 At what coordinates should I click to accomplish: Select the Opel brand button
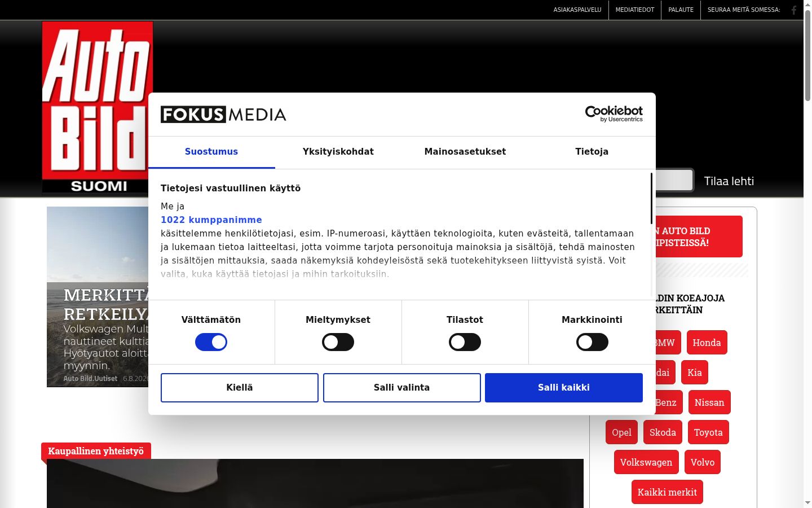tap(622, 432)
